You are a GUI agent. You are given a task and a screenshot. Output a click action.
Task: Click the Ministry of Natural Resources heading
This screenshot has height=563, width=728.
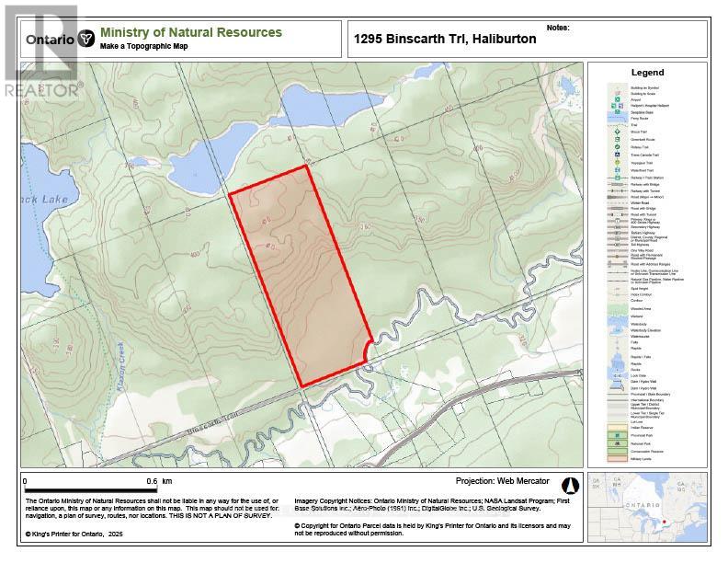tap(190, 32)
